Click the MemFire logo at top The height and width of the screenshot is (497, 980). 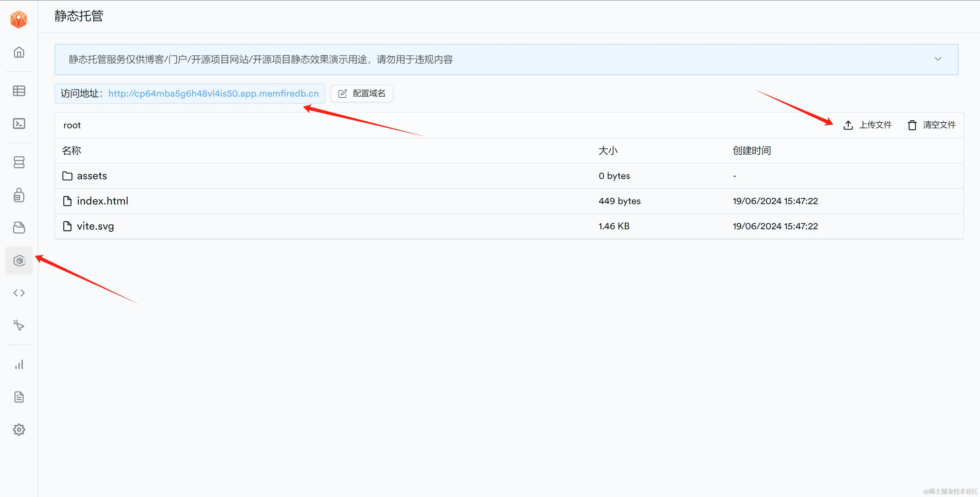click(x=19, y=19)
